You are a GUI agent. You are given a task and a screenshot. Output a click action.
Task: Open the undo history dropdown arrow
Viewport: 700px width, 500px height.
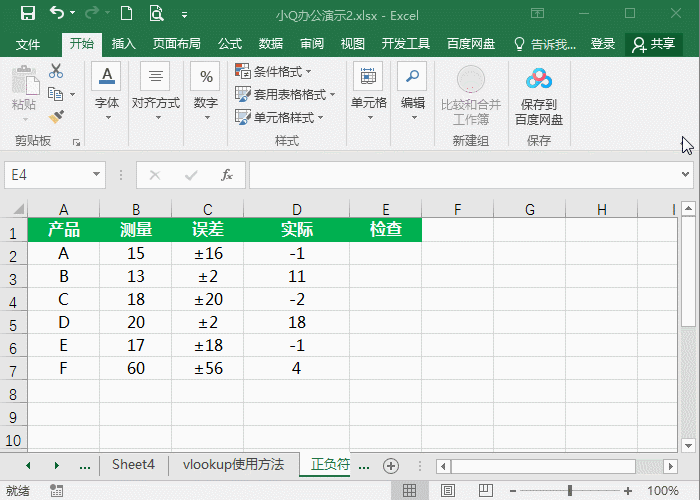pos(73,13)
